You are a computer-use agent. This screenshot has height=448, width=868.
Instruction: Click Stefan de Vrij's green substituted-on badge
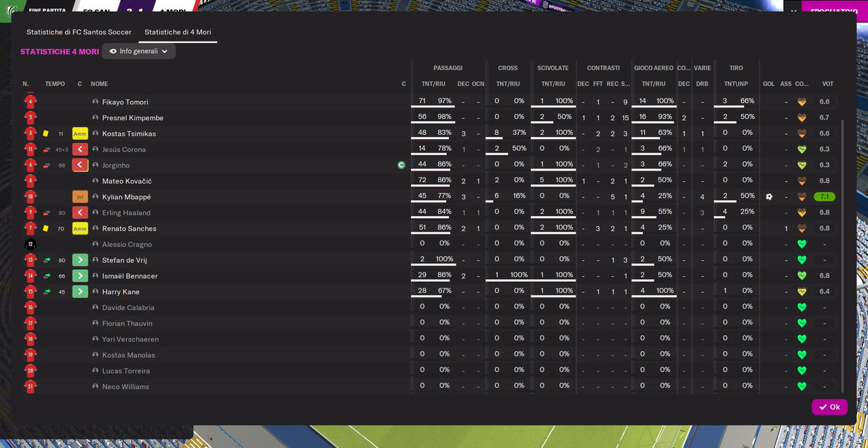[80, 260]
